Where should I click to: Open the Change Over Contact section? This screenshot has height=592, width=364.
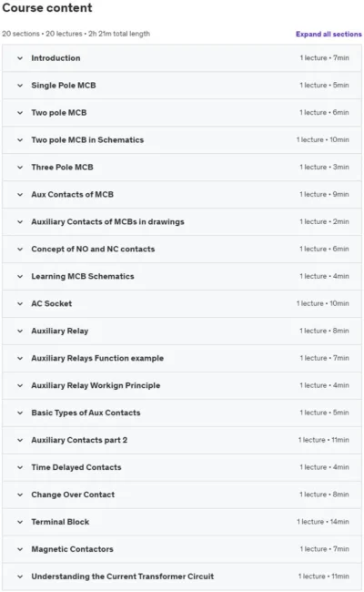pos(182,495)
